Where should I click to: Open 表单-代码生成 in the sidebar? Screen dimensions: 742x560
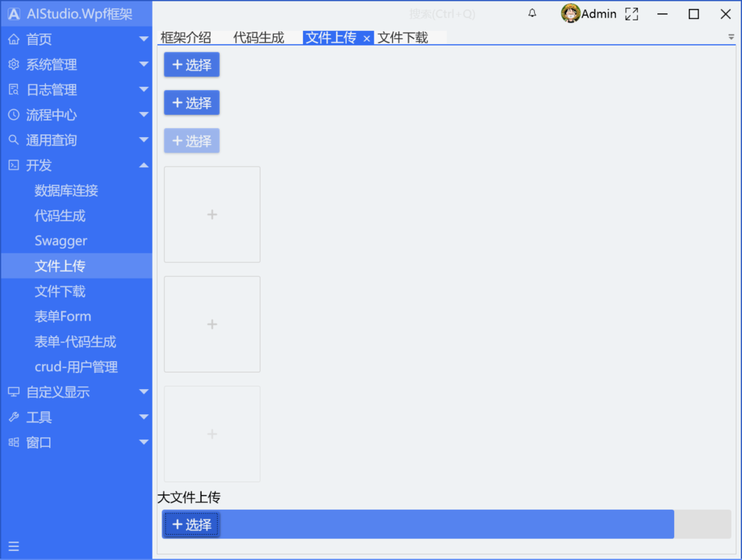tap(75, 342)
